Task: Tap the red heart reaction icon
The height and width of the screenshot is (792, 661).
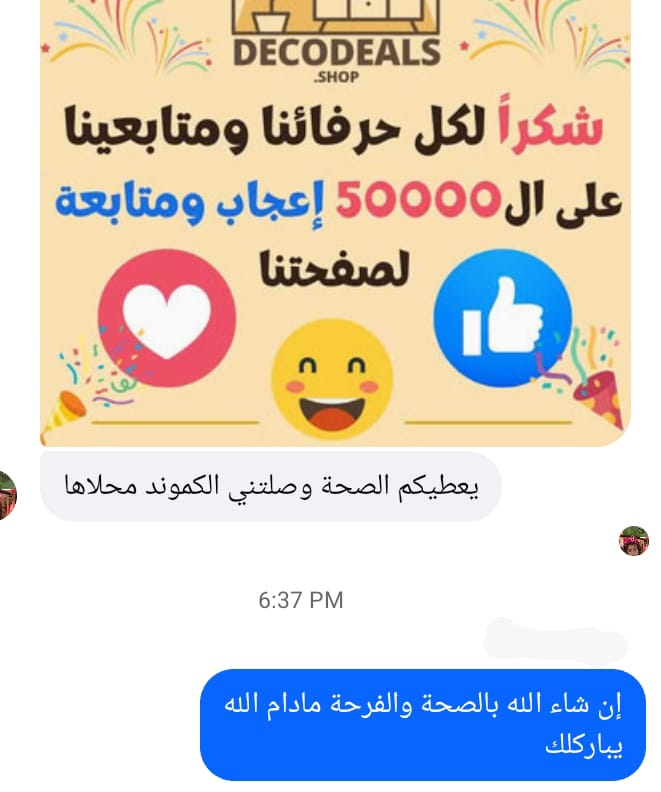Action: coord(167,318)
